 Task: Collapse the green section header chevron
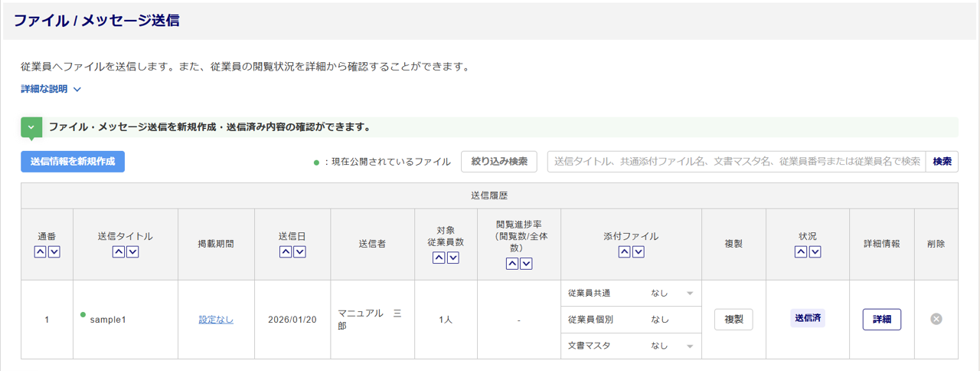pyautogui.click(x=31, y=127)
